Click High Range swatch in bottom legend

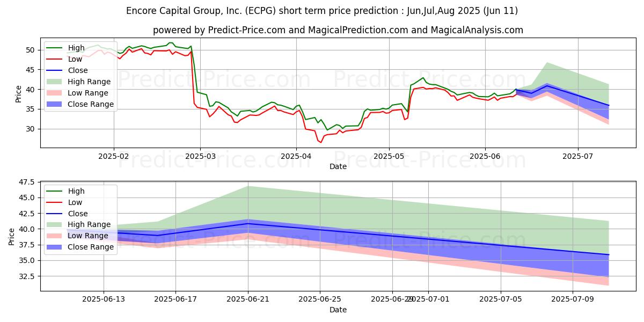(x=55, y=225)
